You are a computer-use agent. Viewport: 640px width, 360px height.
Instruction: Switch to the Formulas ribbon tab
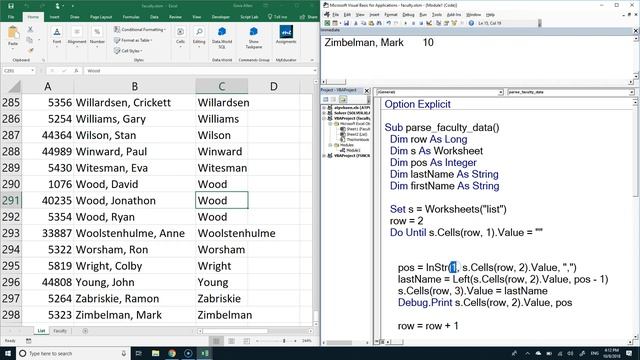coord(131,17)
